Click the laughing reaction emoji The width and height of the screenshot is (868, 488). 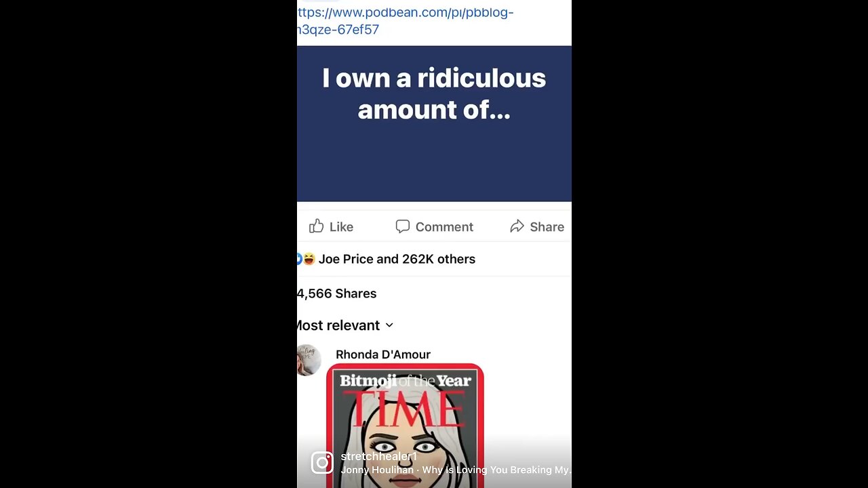[x=309, y=259]
